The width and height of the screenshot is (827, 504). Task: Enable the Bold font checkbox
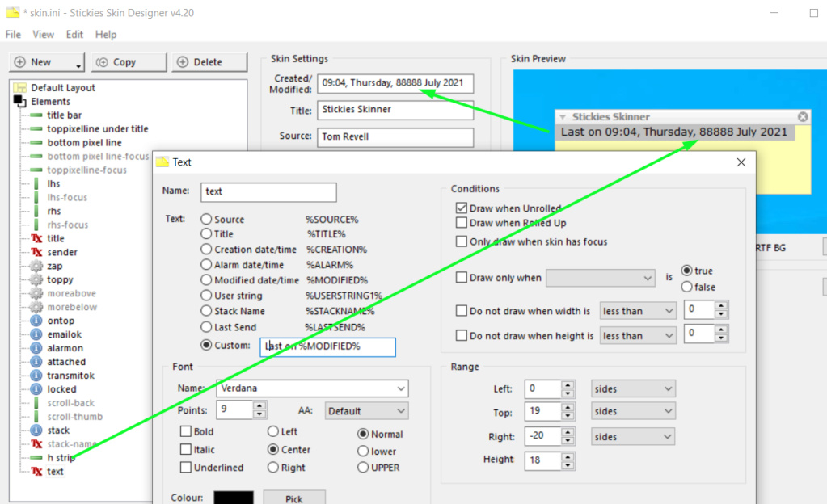(x=186, y=431)
